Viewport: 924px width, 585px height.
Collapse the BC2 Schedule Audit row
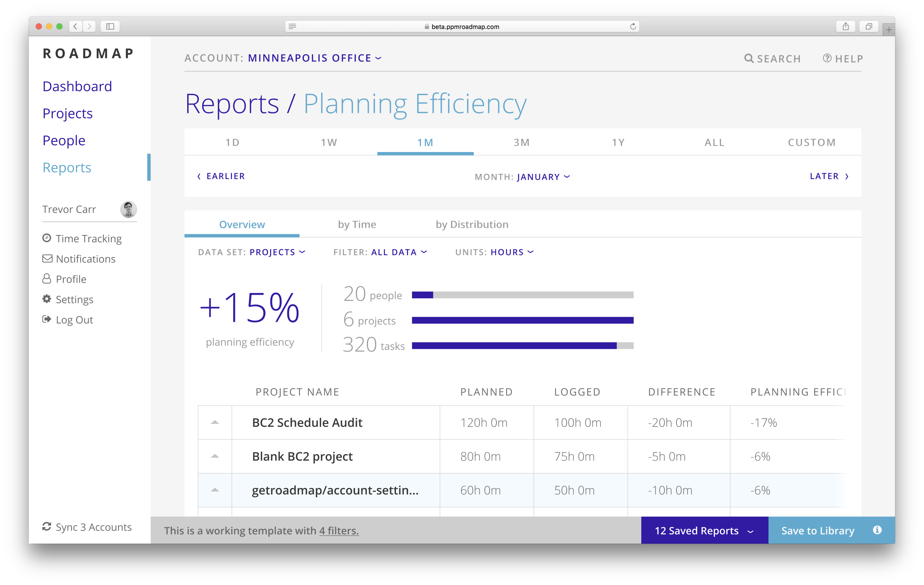(x=215, y=422)
